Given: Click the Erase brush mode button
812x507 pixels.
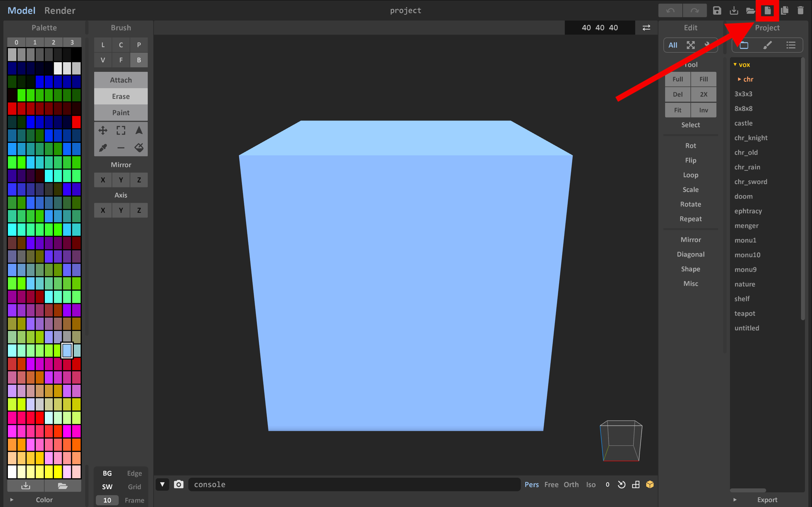Looking at the screenshot, I should pos(120,96).
